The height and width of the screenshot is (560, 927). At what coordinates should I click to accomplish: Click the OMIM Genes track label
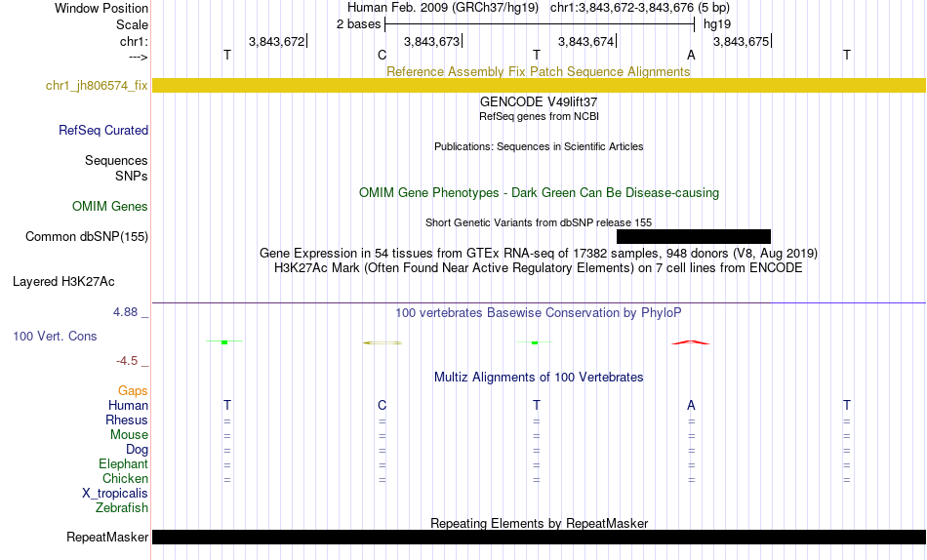point(109,207)
